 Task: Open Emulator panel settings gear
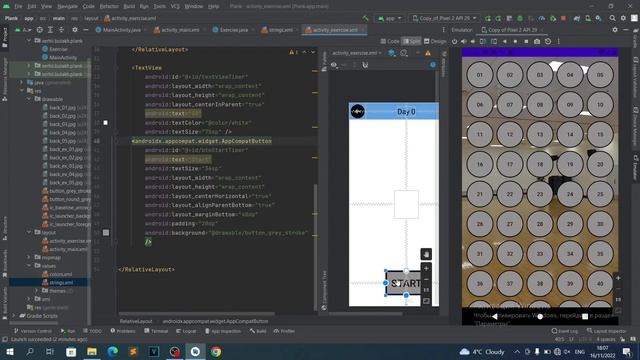tap(615, 30)
